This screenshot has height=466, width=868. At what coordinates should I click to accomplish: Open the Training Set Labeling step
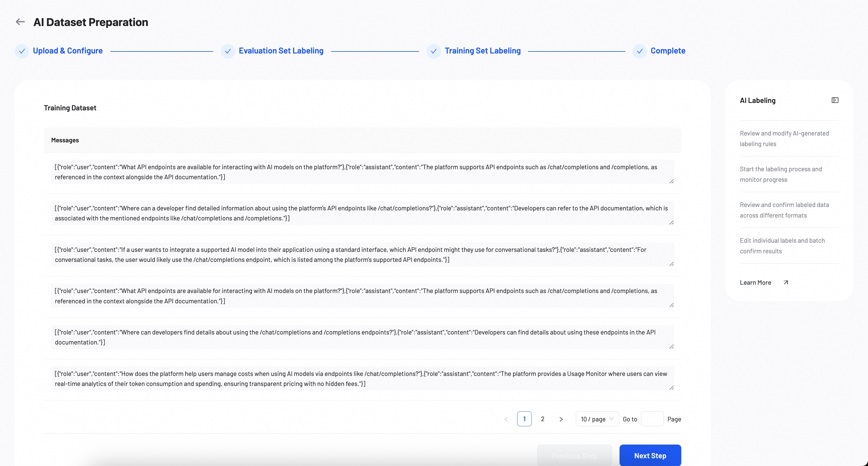(483, 51)
